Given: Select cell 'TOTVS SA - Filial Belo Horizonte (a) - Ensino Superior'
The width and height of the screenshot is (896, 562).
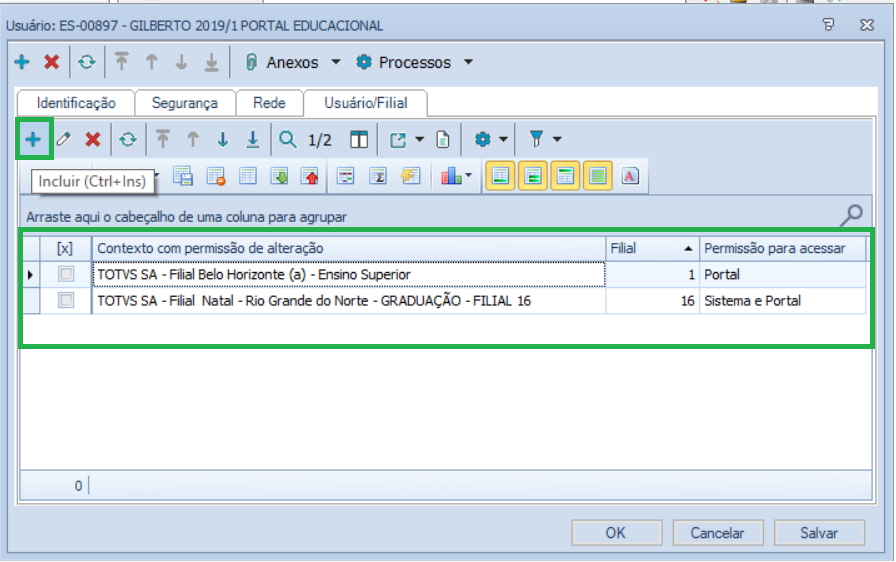Looking at the screenshot, I should point(349,275).
